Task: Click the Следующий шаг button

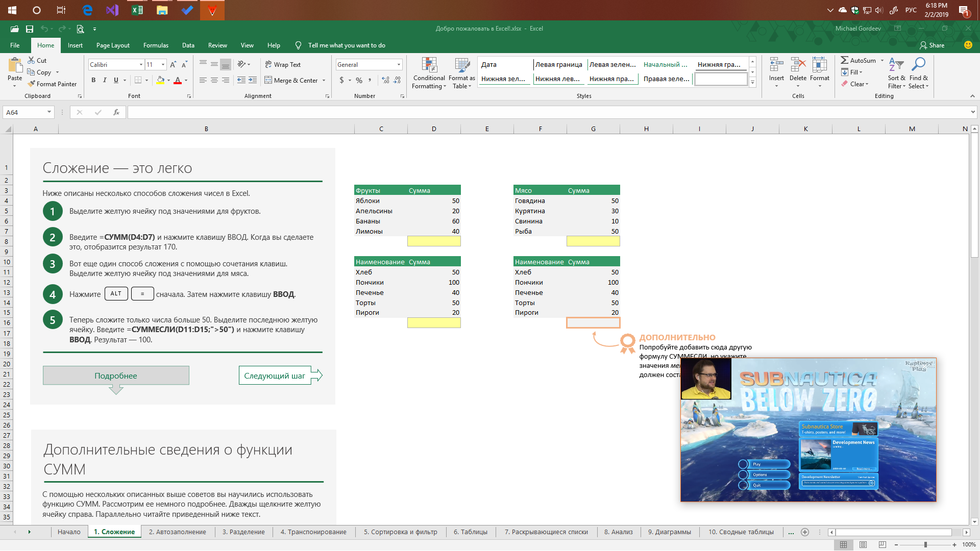Action: [x=275, y=375]
